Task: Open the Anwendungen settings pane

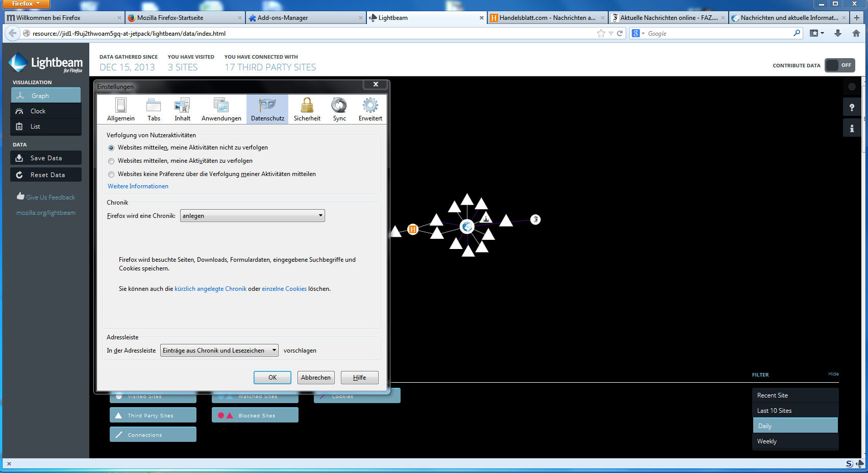Action: pyautogui.click(x=221, y=109)
